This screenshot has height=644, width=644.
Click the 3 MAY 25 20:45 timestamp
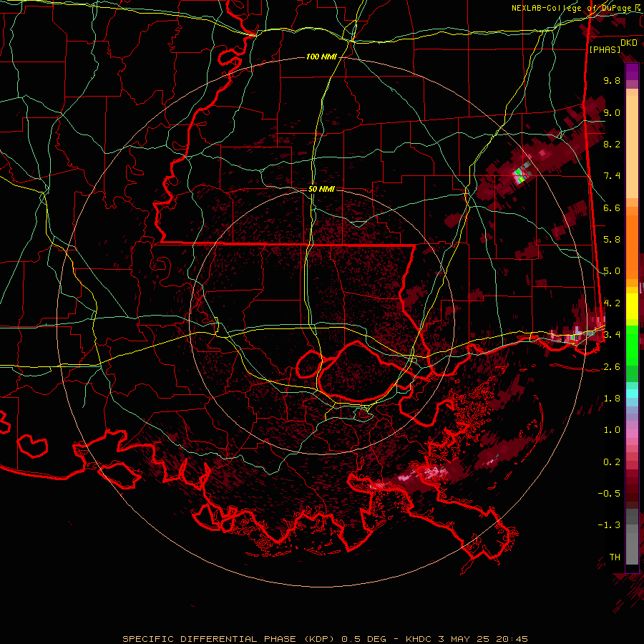(x=482, y=639)
